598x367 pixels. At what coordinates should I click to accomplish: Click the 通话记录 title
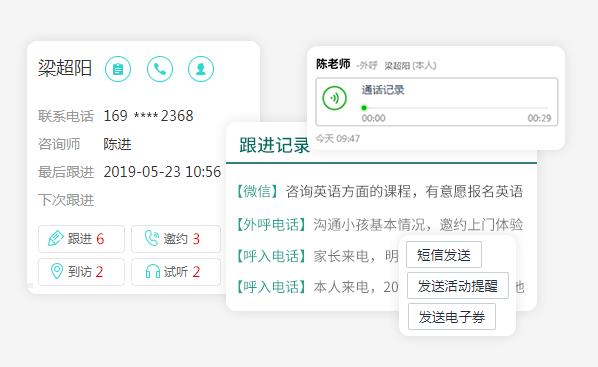383,90
